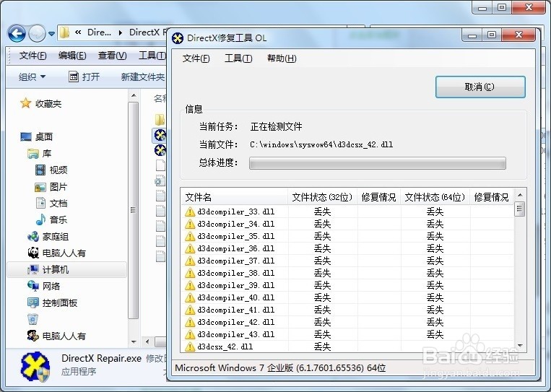Select the d3dcompiler_40.dll row

(347, 297)
